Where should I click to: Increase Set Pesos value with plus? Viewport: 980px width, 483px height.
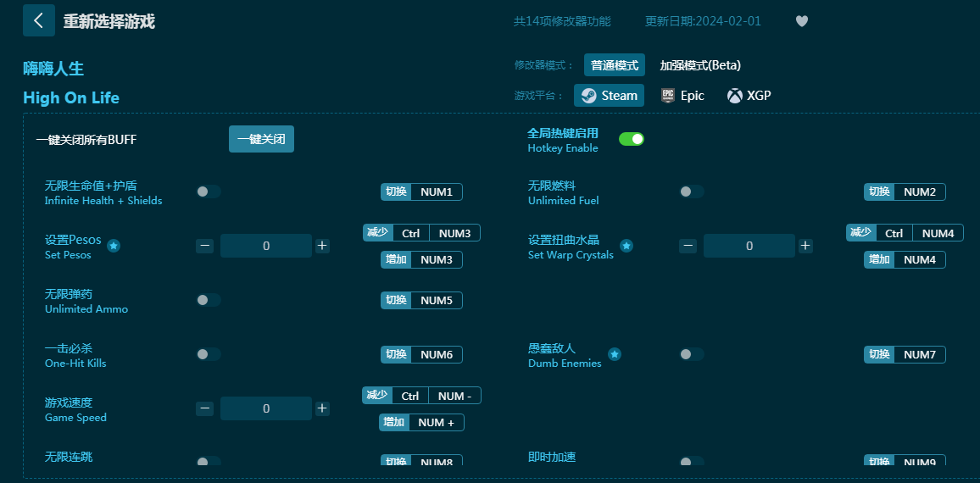tap(322, 246)
